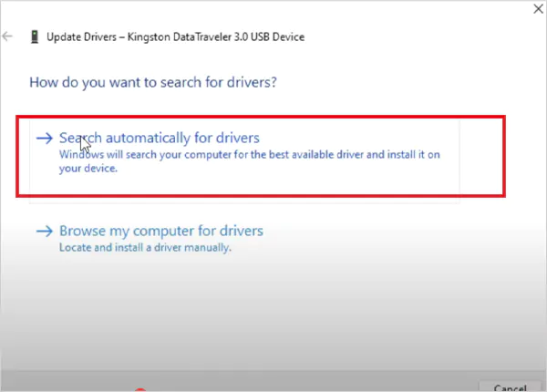Click the 'How do you want to search for drivers?' heading
547x392 pixels.
(153, 83)
